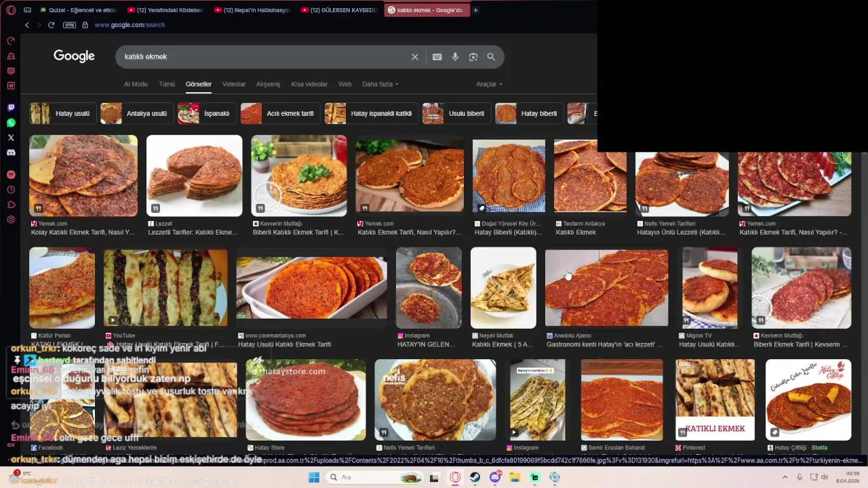The height and width of the screenshot is (488, 868).
Task: Switch to GÜLERSEN KAYBEDERSİN YouTube tab
Action: click(340, 10)
